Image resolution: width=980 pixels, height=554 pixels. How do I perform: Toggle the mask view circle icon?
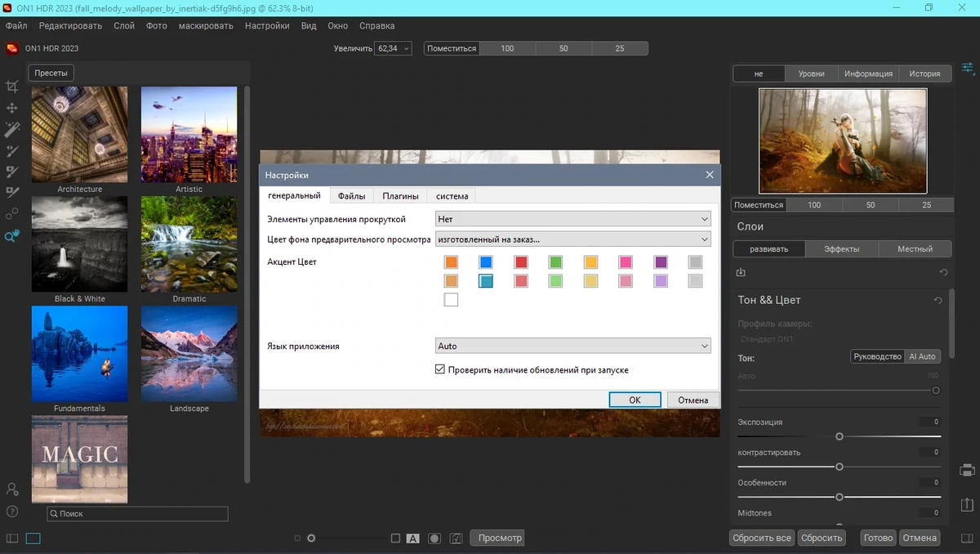point(434,538)
